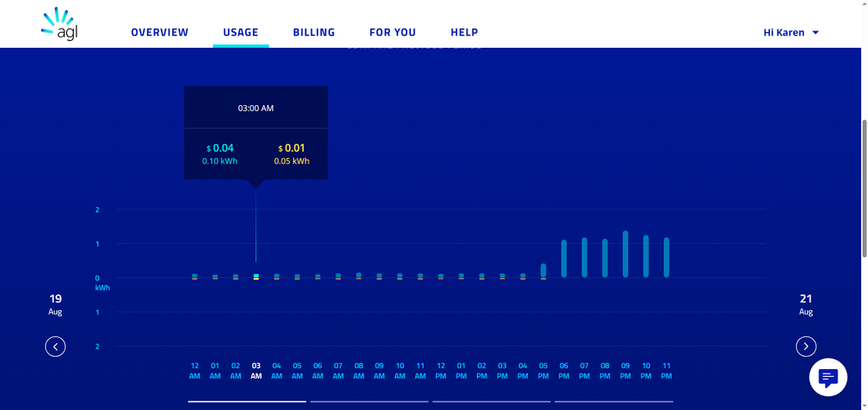Select the 05 AM hour label
This screenshot has height=410, width=868.
click(x=297, y=371)
